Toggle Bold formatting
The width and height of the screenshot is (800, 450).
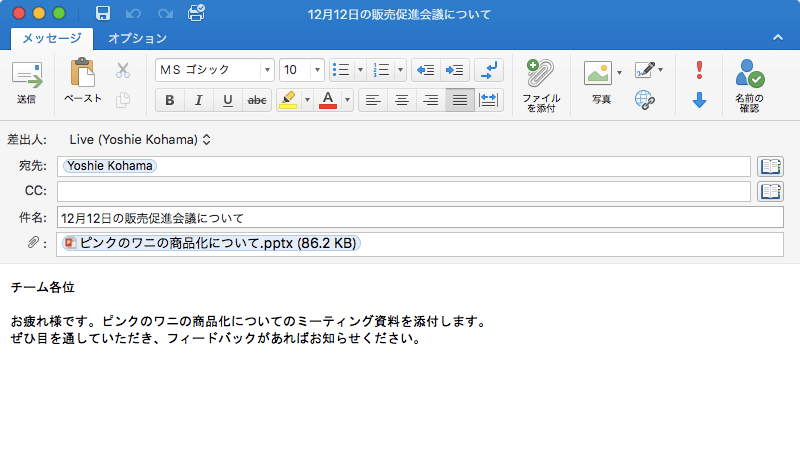[x=169, y=100]
